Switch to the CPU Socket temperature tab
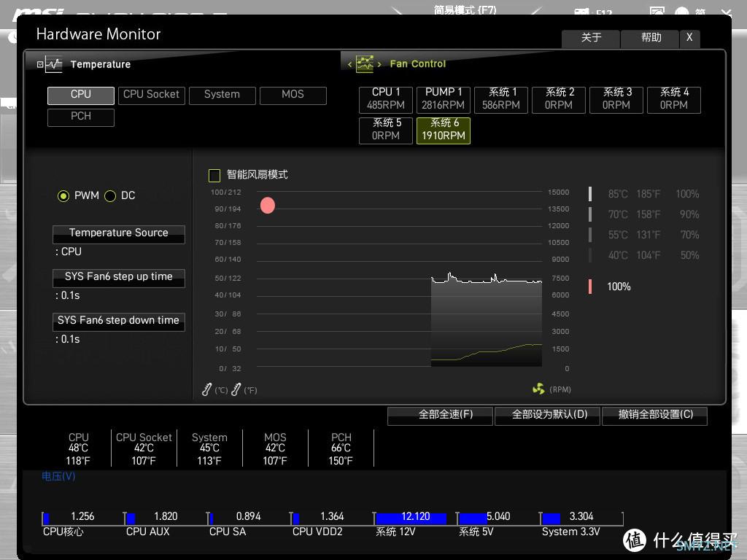Screen dimensions: 747x560 click(151, 95)
